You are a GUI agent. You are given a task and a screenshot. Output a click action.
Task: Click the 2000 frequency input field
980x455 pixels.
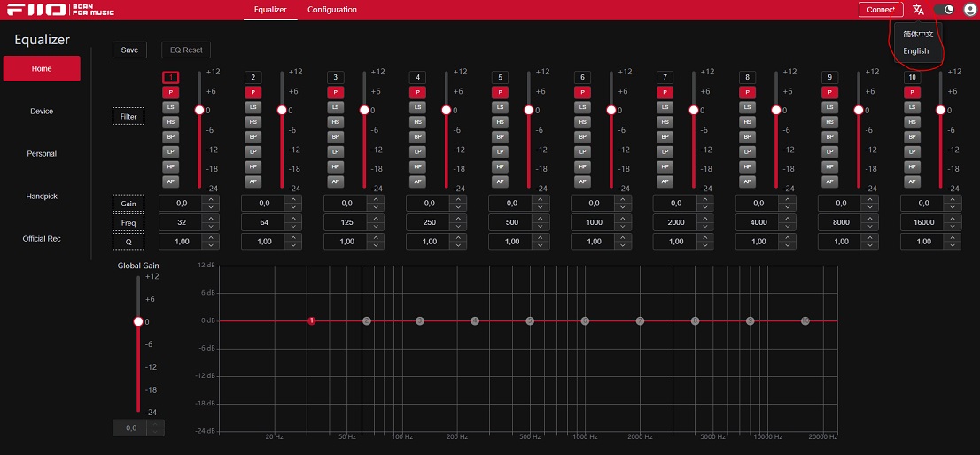tap(676, 222)
